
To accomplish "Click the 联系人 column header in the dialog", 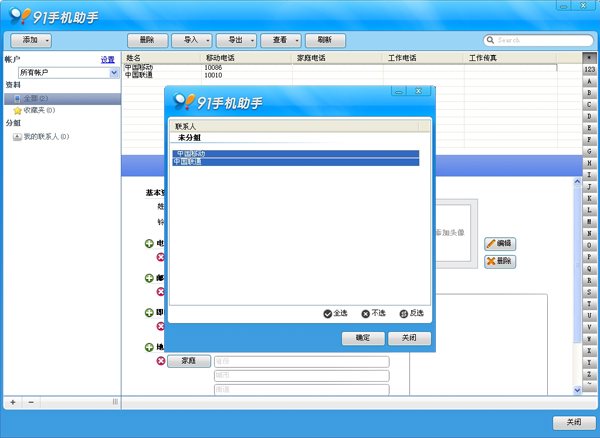I will click(294, 126).
